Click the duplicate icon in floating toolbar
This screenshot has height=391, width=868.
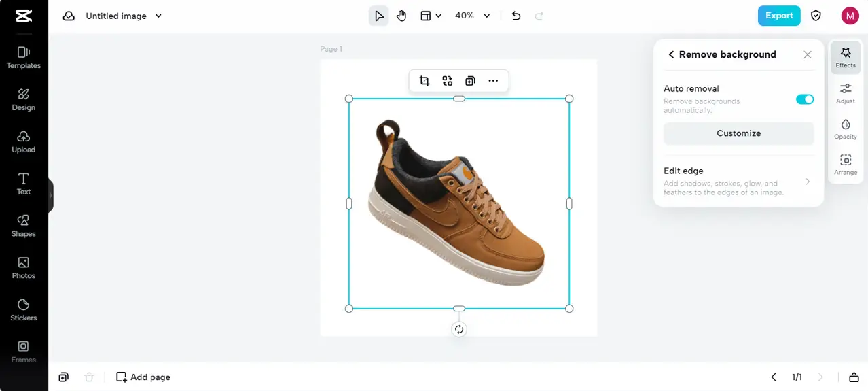470,81
